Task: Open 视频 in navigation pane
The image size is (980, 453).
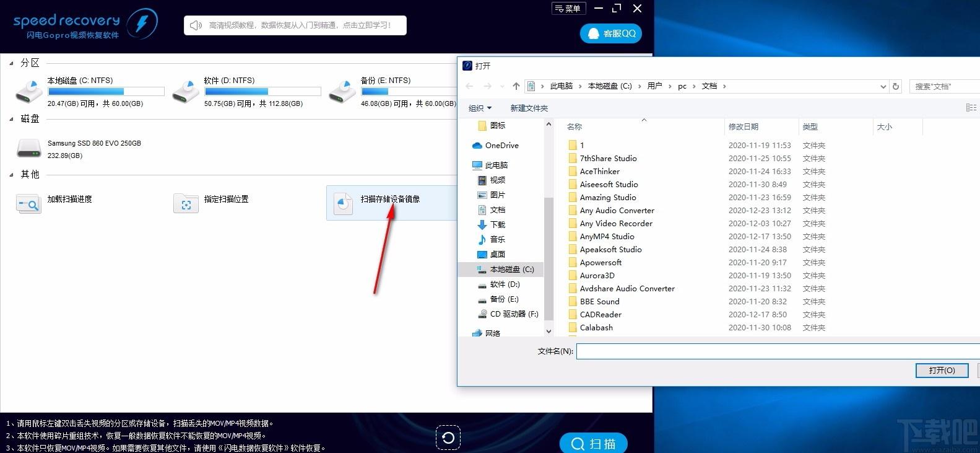Action: click(x=492, y=180)
